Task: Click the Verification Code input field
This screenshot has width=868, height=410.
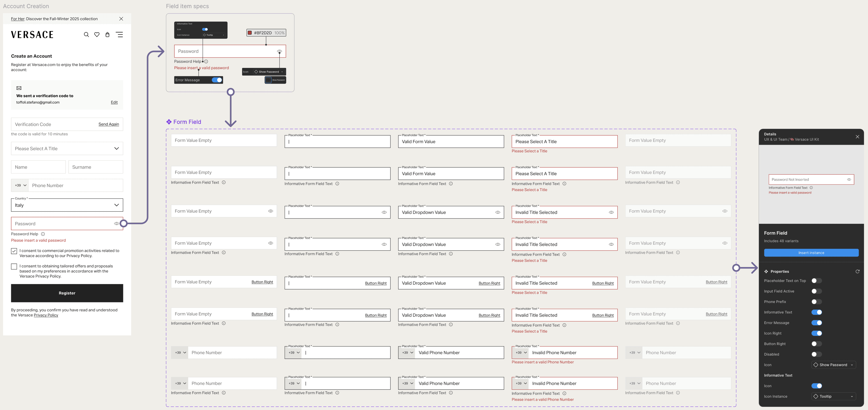Action: tap(51, 124)
